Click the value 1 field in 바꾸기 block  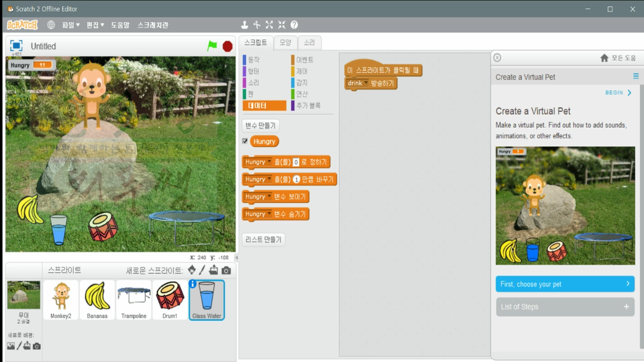click(x=296, y=179)
